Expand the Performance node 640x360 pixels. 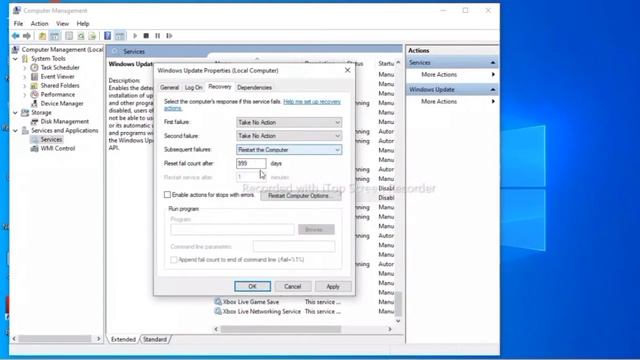25,95
